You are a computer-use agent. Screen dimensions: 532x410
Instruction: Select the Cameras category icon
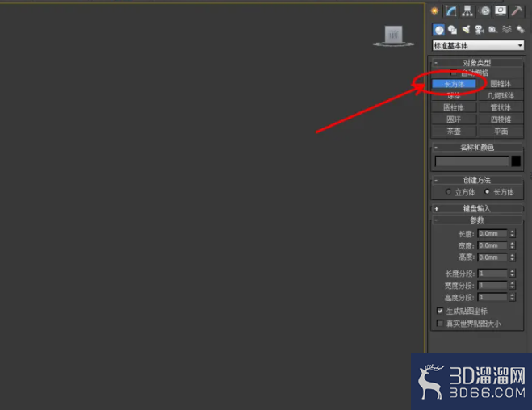[x=479, y=30]
